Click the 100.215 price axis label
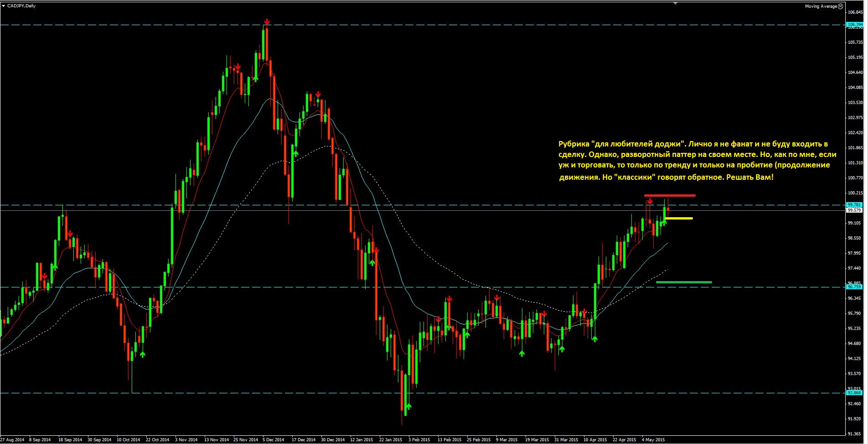This screenshot has height=444, width=868. [855, 193]
